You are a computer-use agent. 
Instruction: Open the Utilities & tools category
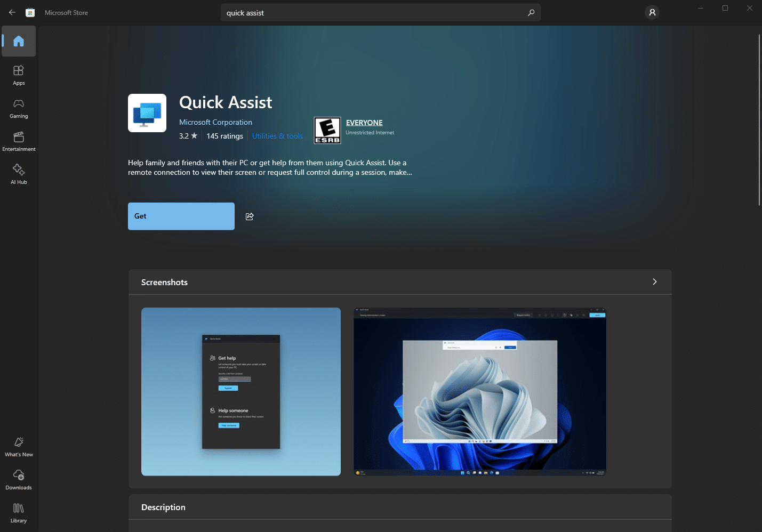[277, 136]
